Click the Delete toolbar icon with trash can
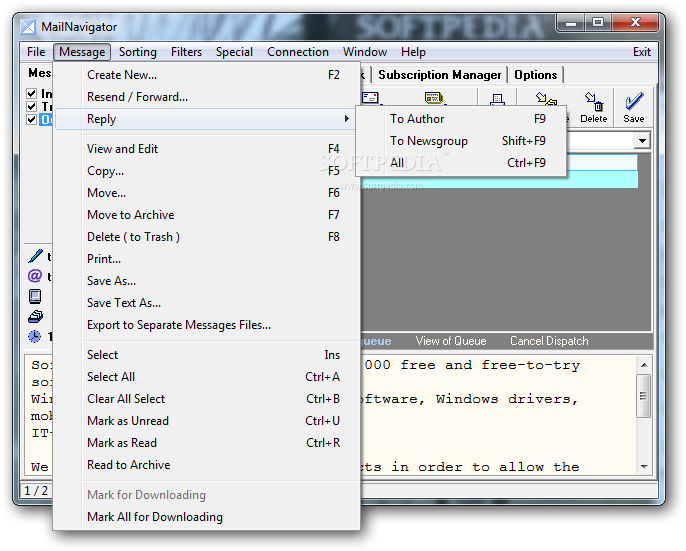 pyautogui.click(x=594, y=102)
